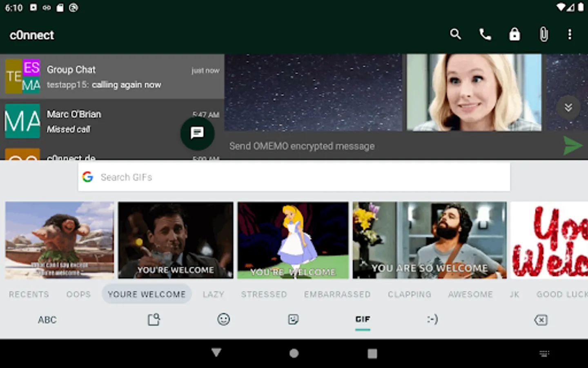Tap the 5:47 AM timestamp
588x368 pixels.
206,115
